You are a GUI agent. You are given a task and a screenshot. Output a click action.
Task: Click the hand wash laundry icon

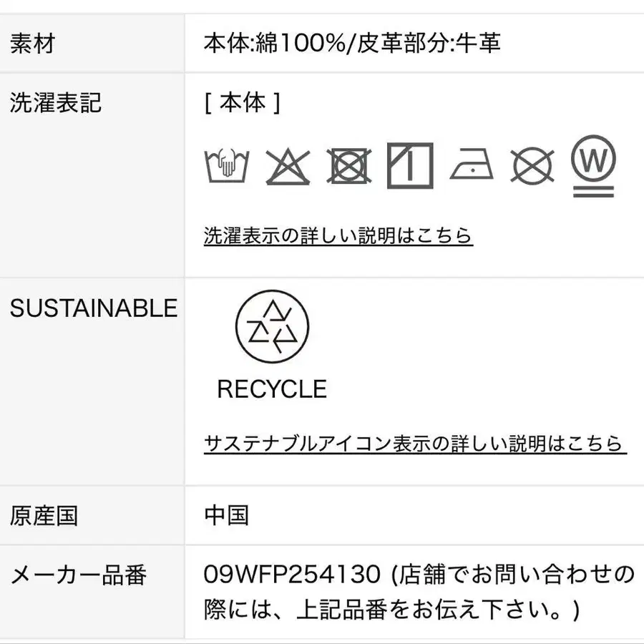(225, 166)
